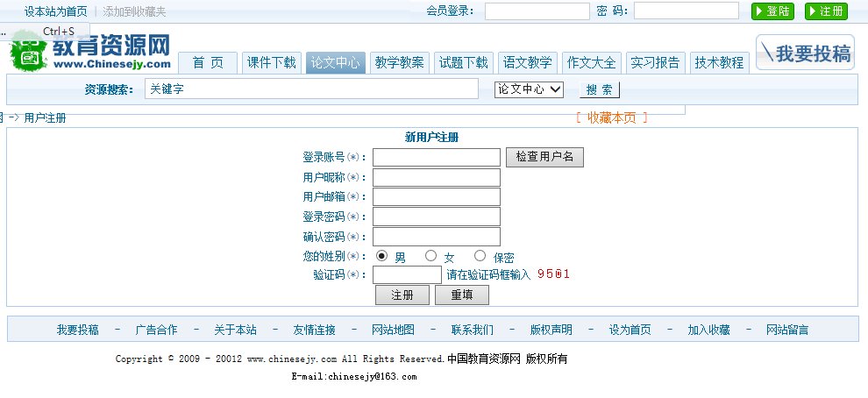Open footer link 关于本站
The image size is (868, 398).
click(x=235, y=330)
